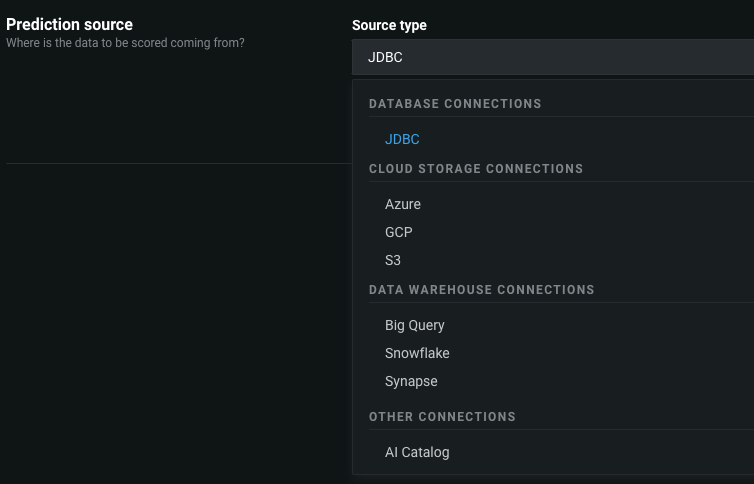Choose AI Catalog under Other Connections
The height and width of the screenshot is (484, 754).
tap(417, 452)
